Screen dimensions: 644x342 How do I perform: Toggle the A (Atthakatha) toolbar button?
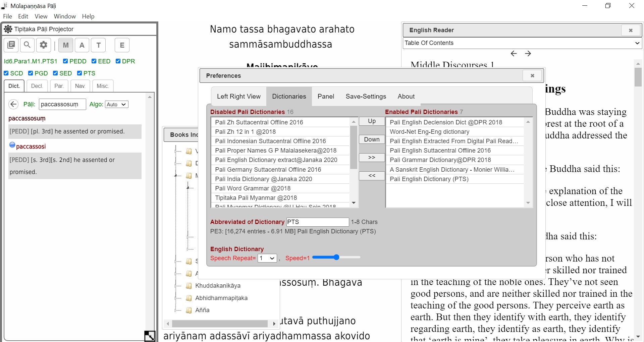click(x=82, y=45)
